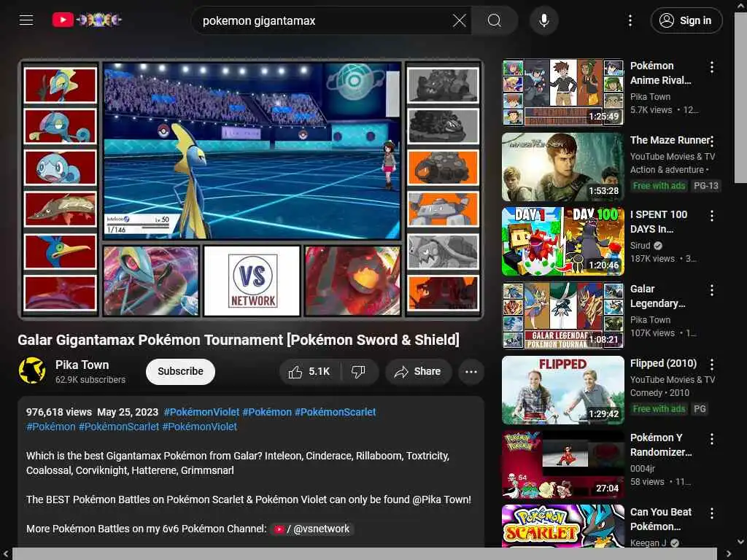The height and width of the screenshot is (560, 747).
Task: Click Free with ads badge on Flipped
Action: coord(659,408)
